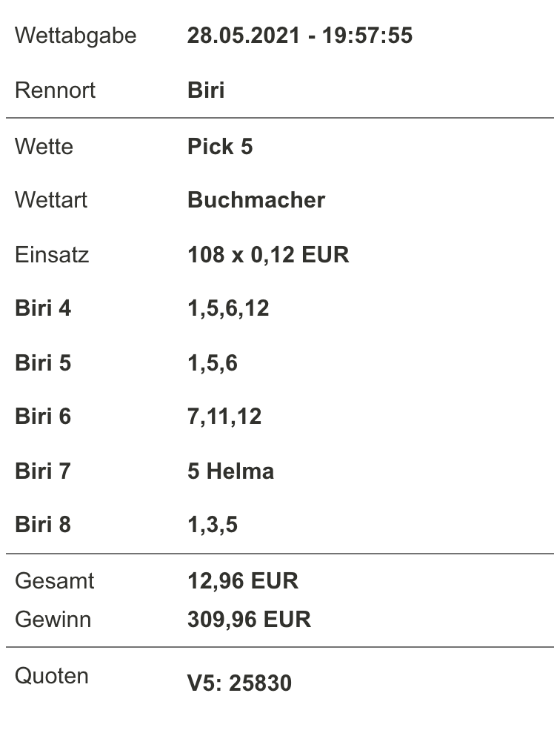
Task: Click the Biri 5 selection 1,5,6
Action: [213, 363]
